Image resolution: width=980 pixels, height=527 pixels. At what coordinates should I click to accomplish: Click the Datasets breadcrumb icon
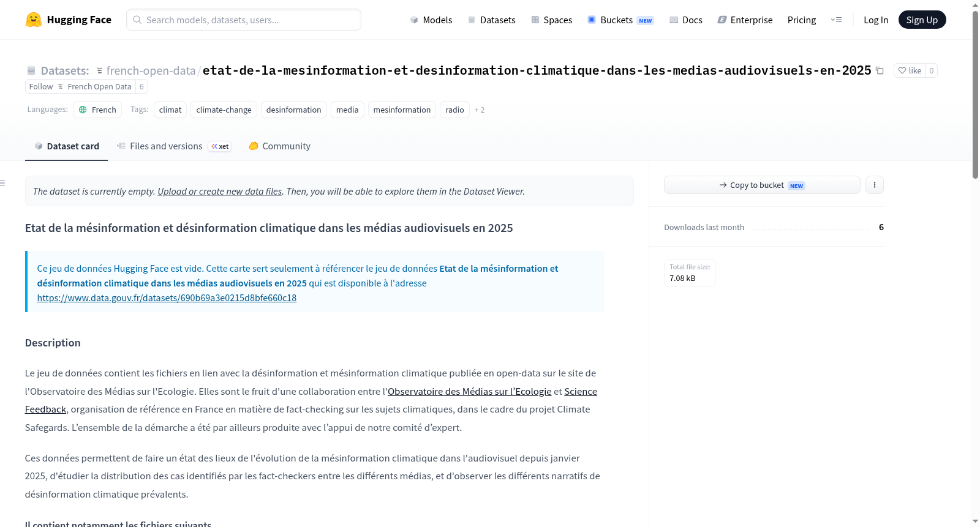tap(31, 70)
